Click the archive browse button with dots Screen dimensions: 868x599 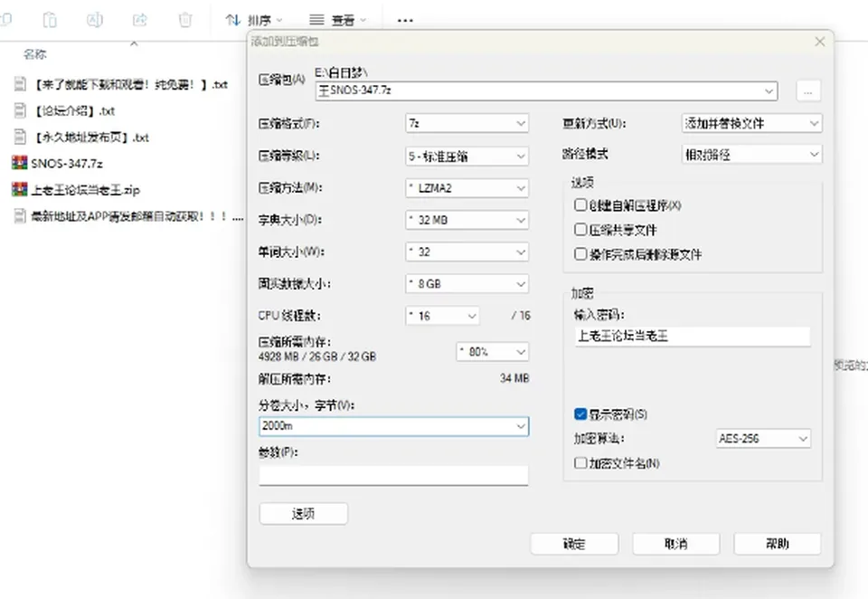click(808, 90)
